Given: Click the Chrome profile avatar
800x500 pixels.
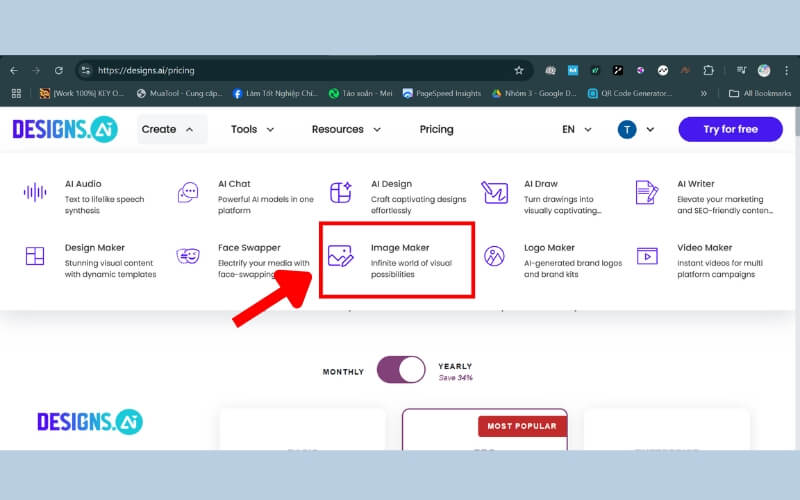Looking at the screenshot, I should [x=764, y=70].
